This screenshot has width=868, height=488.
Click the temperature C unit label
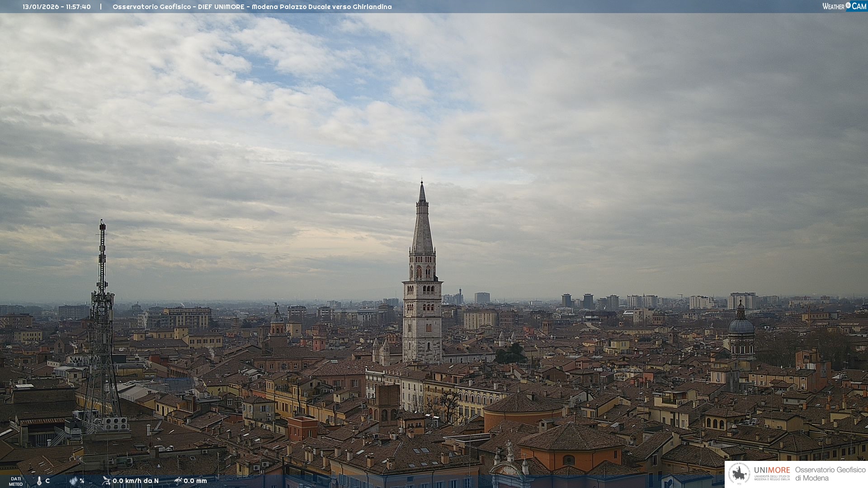pos(47,481)
